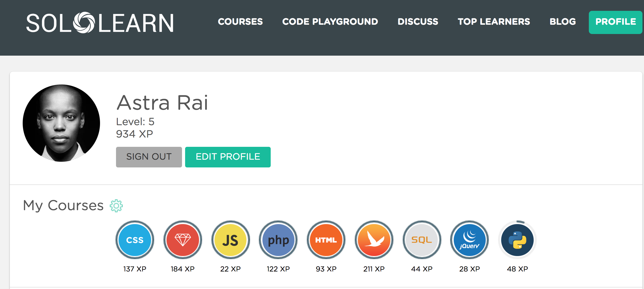This screenshot has height=289, width=644.
Task: Select the Profile navigation button
Action: tap(615, 22)
